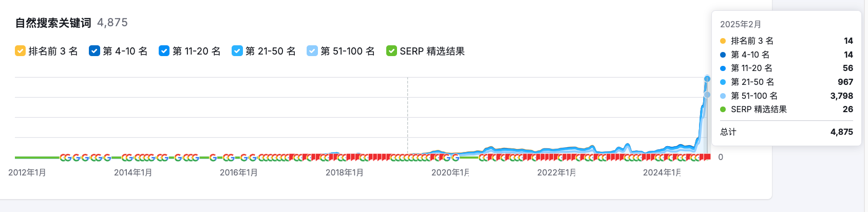
Task: Select the lower highlighted data point
Action: (707, 95)
